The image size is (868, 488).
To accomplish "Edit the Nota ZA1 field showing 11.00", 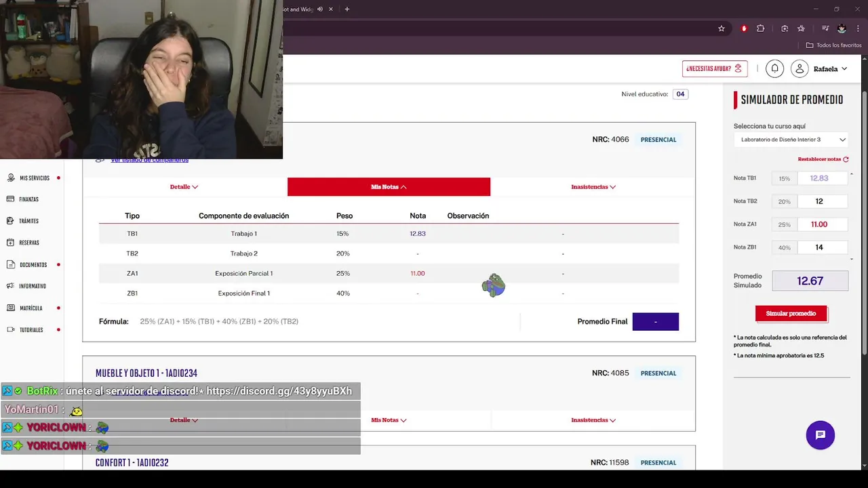I will [x=823, y=224].
